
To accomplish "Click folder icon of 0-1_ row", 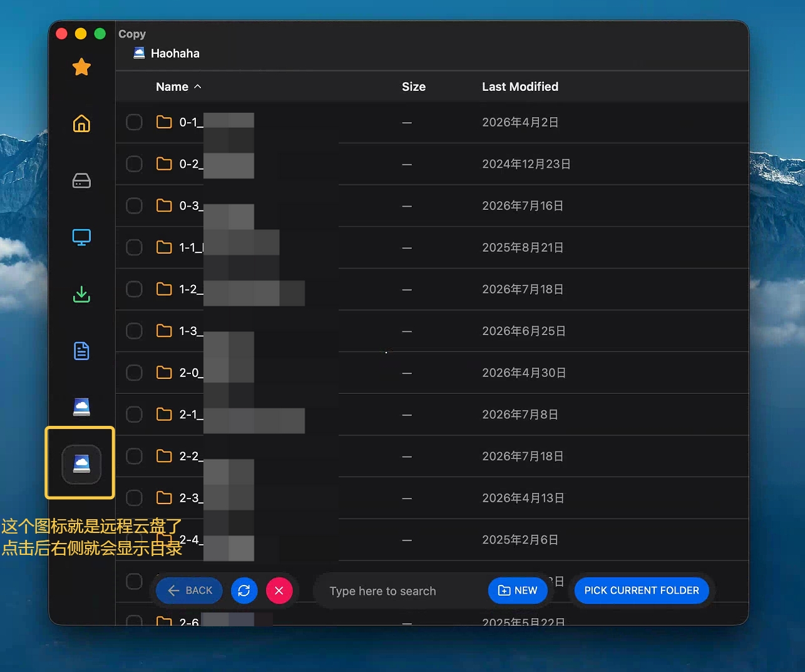I will pyautogui.click(x=164, y=122).
